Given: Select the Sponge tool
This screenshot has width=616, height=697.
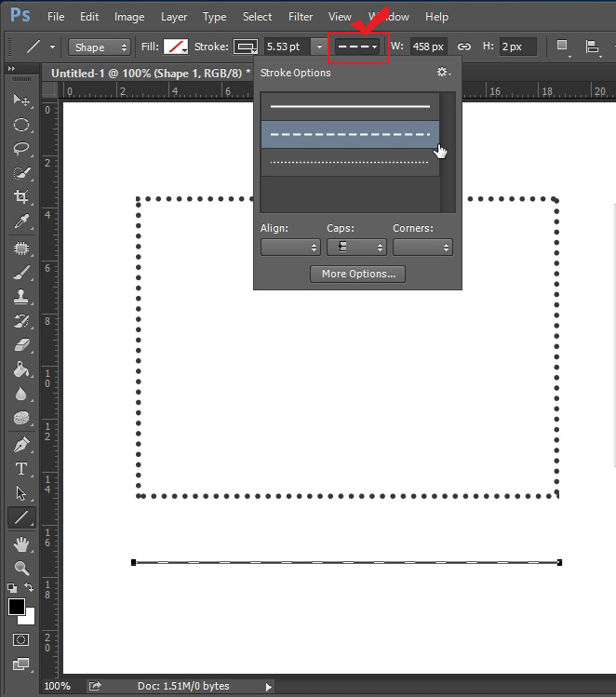Looking at the screenshot, I should (21, 418).
